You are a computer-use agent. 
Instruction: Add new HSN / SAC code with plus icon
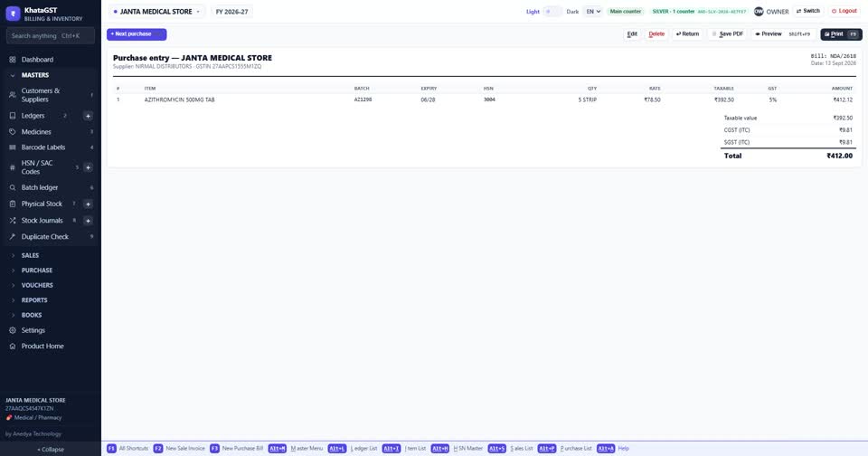88,167
